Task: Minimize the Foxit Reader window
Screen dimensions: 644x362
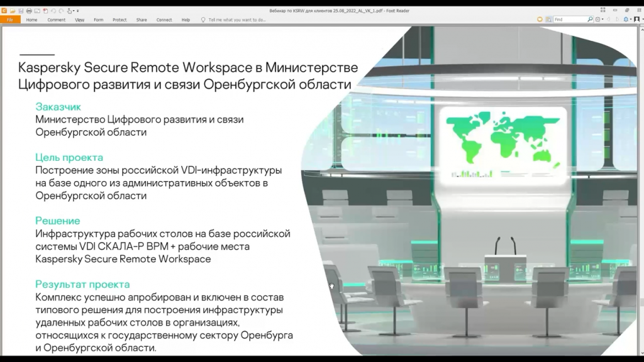Action: coord(615,10)
